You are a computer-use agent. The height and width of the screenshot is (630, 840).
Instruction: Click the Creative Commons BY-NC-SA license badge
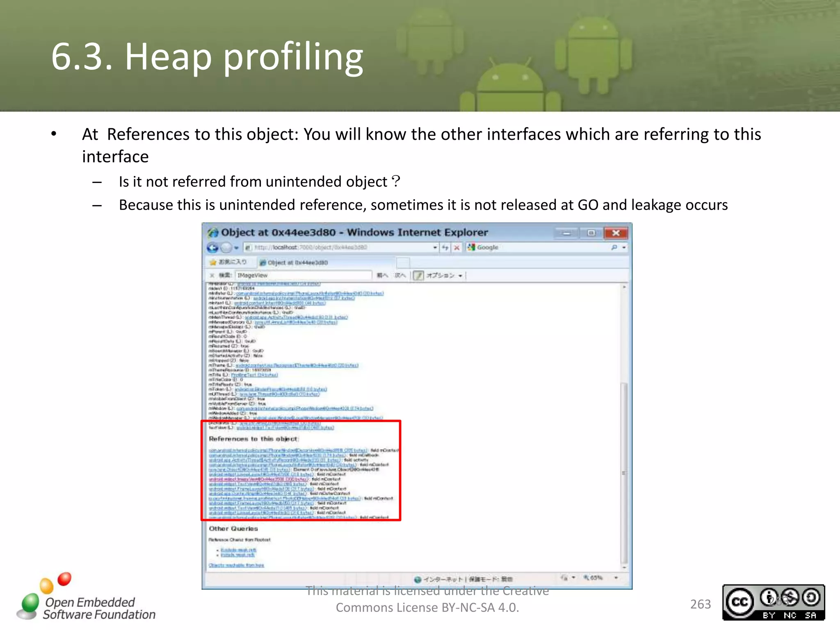[x=774, y=602]
